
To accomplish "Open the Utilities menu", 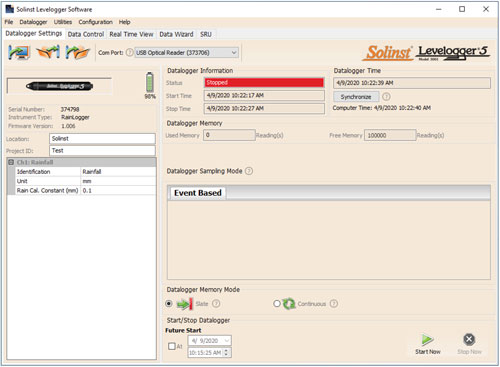I will (x=63, y=22).
